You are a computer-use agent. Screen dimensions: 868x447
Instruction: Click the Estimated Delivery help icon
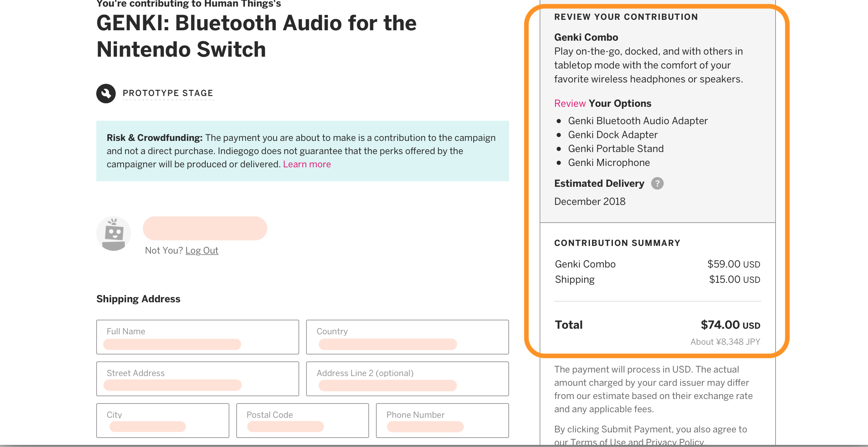coord(657,183)
